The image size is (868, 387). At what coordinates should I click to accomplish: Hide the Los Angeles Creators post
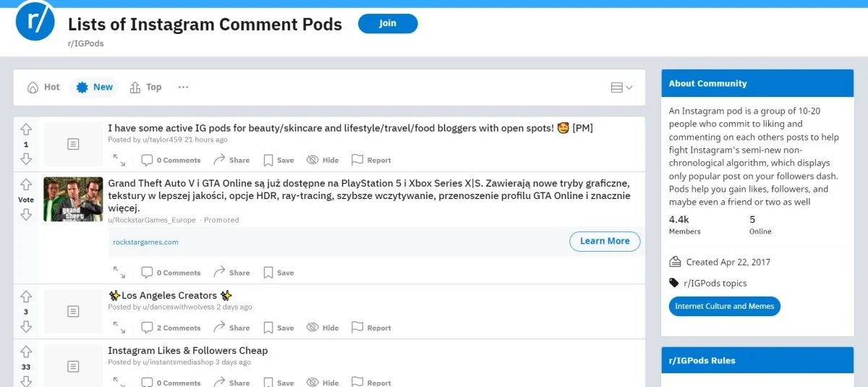pyautogui.click(x=323, y=328)
